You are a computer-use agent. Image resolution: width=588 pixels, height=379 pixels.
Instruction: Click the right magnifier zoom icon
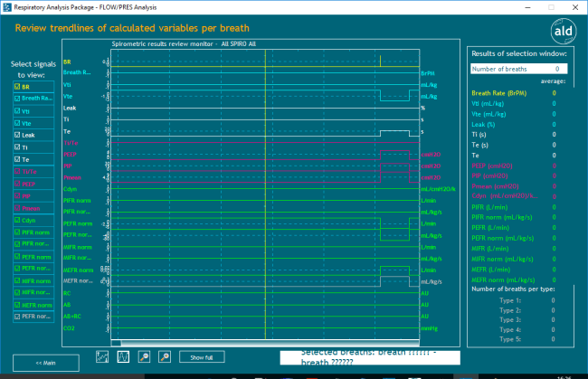pos(165,356)
